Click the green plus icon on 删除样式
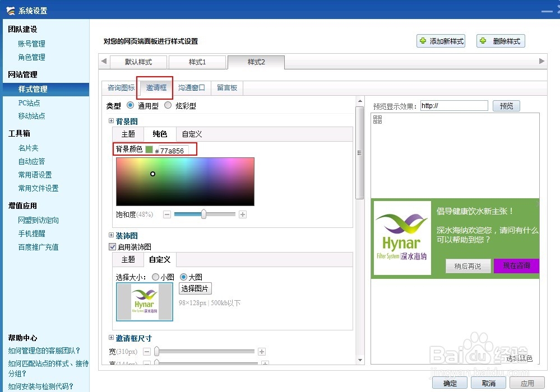 pos(483,40)
